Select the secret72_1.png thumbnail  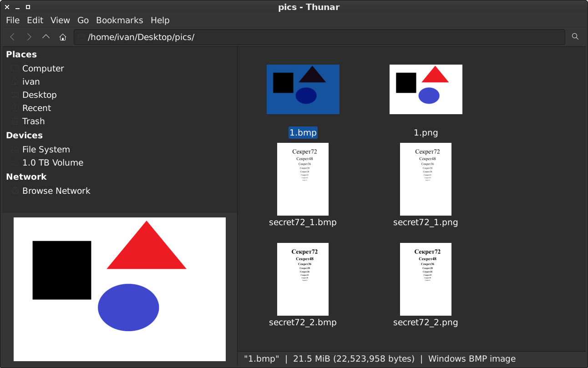coord(426,179)
